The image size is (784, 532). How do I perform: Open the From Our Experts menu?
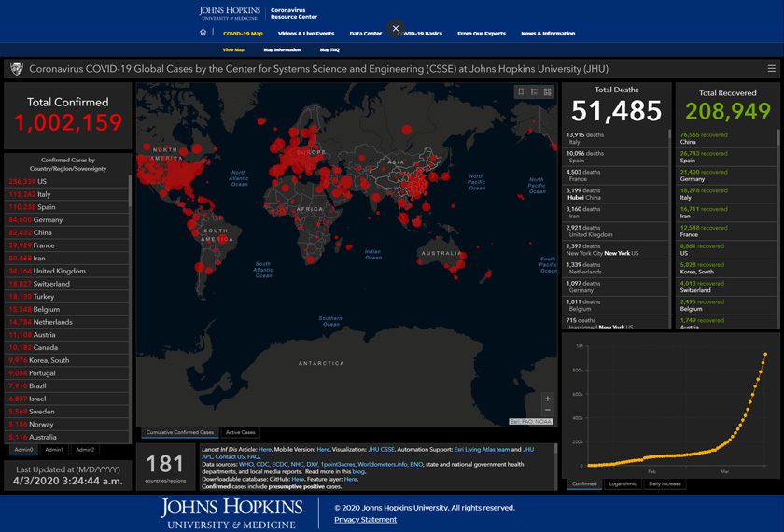pos(481,34)
